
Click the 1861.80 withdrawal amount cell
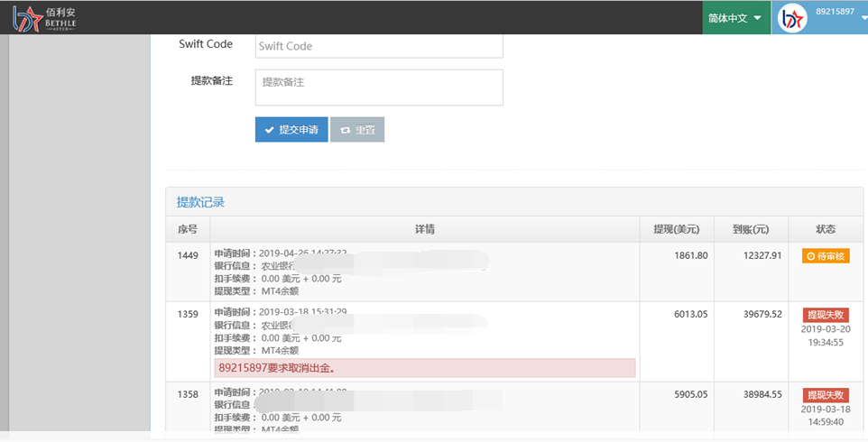tap(690, 256)
